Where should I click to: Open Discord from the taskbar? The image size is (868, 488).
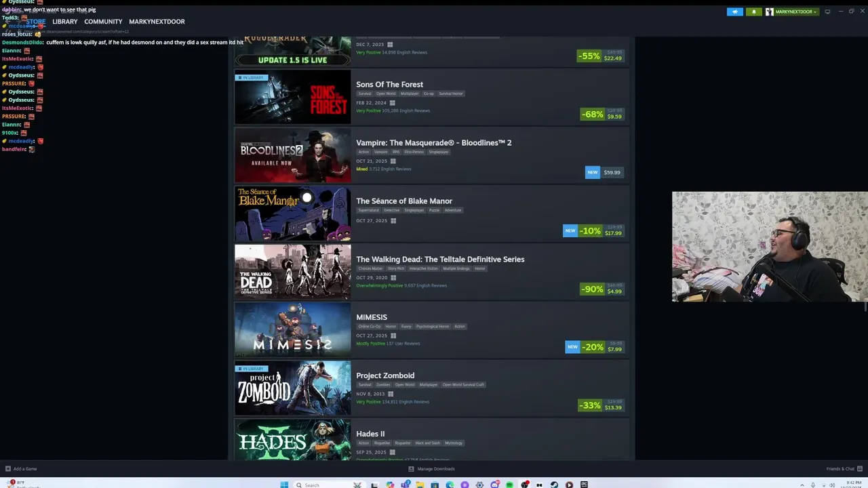(494, 485)
